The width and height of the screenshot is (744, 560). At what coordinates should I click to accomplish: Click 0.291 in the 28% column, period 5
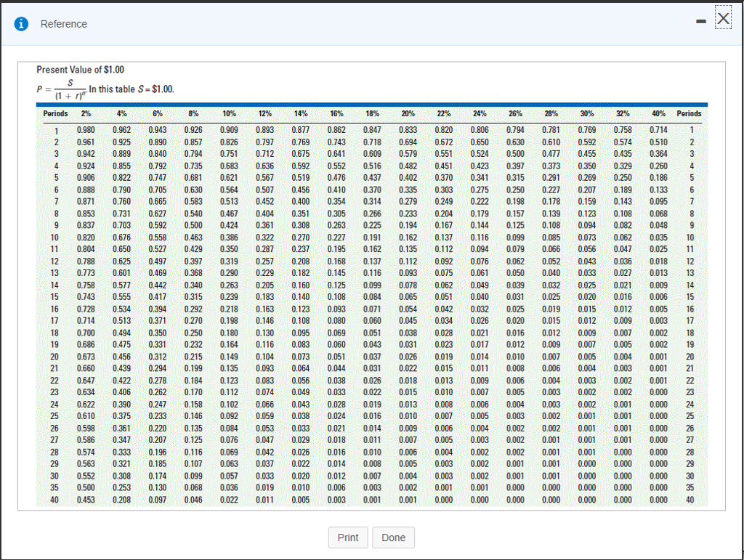551,178
